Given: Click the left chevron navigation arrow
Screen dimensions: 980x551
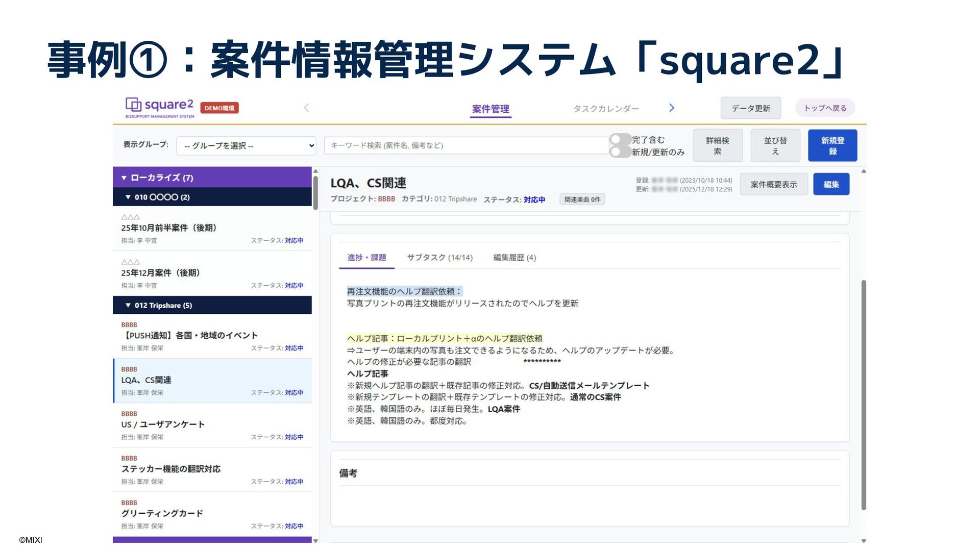Looking at the screenshot, I should point(306,108).
